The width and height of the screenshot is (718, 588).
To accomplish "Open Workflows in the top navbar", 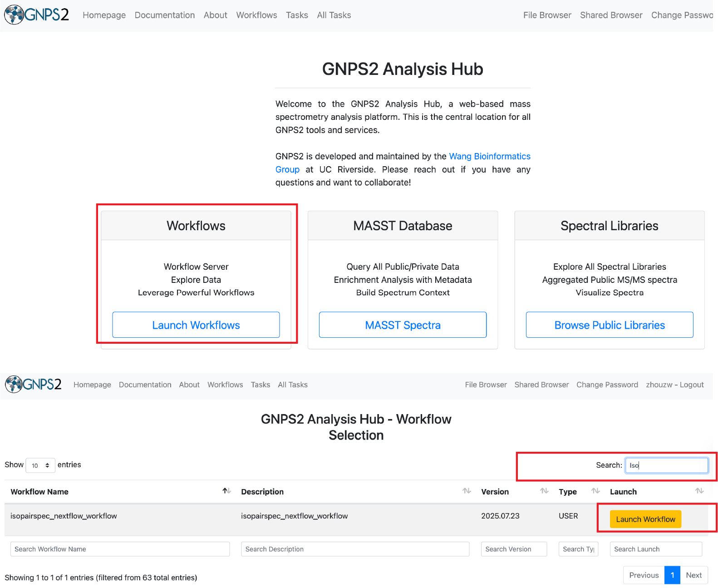I will tap(256, 15).
